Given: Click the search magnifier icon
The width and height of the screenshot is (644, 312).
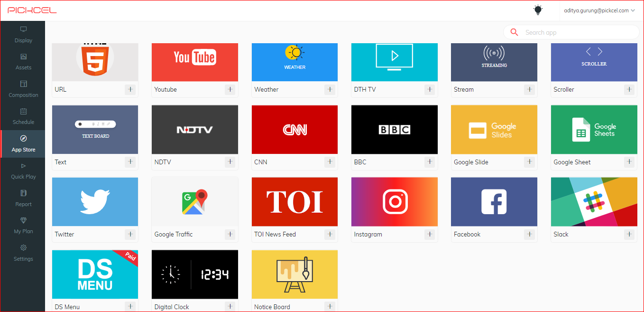Looking at the screenshot, I should point(514,32).
